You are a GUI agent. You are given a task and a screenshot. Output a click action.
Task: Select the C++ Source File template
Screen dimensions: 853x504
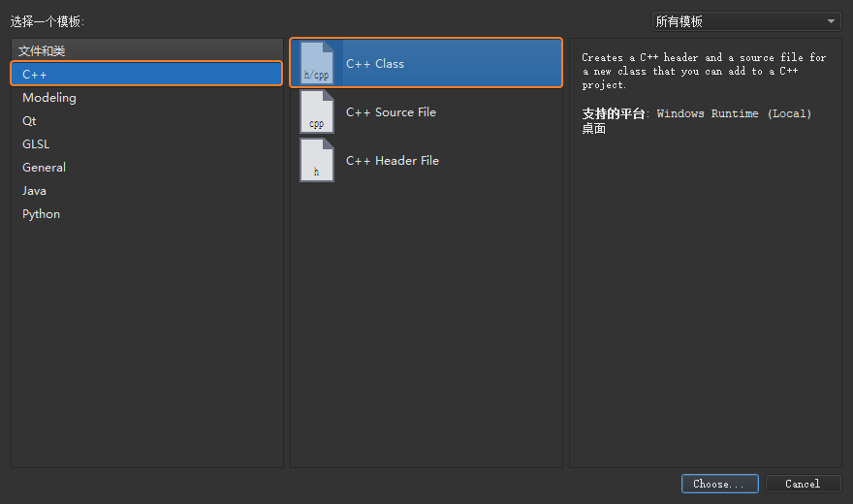426,111
